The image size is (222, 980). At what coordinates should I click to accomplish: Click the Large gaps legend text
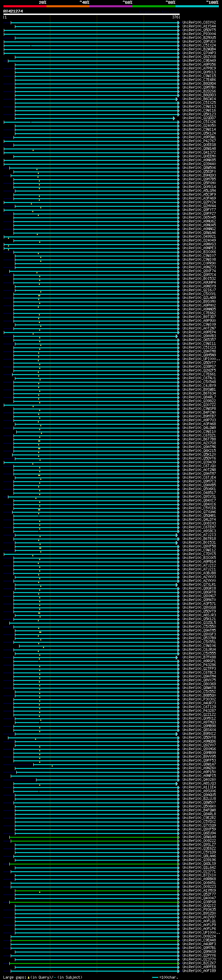tap(43, 977)
